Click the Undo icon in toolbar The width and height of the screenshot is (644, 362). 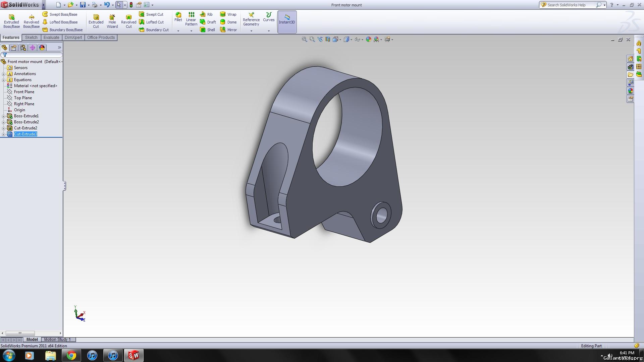[107, 5]
